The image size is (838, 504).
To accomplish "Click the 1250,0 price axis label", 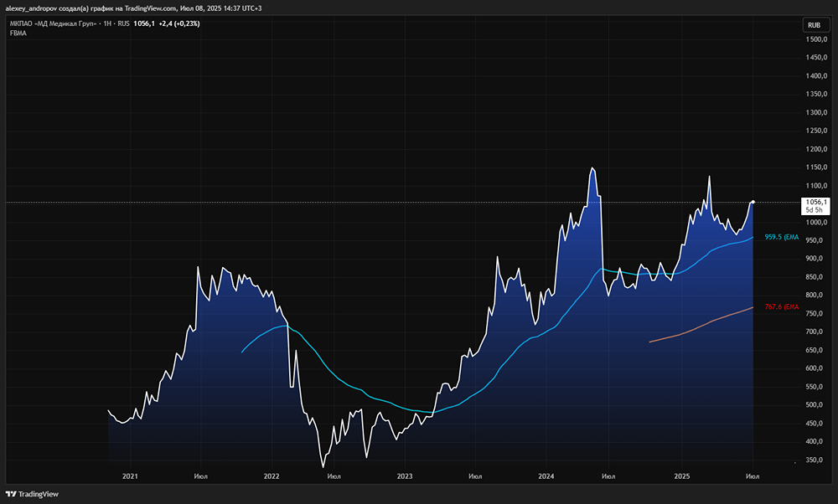I will 816,131.
